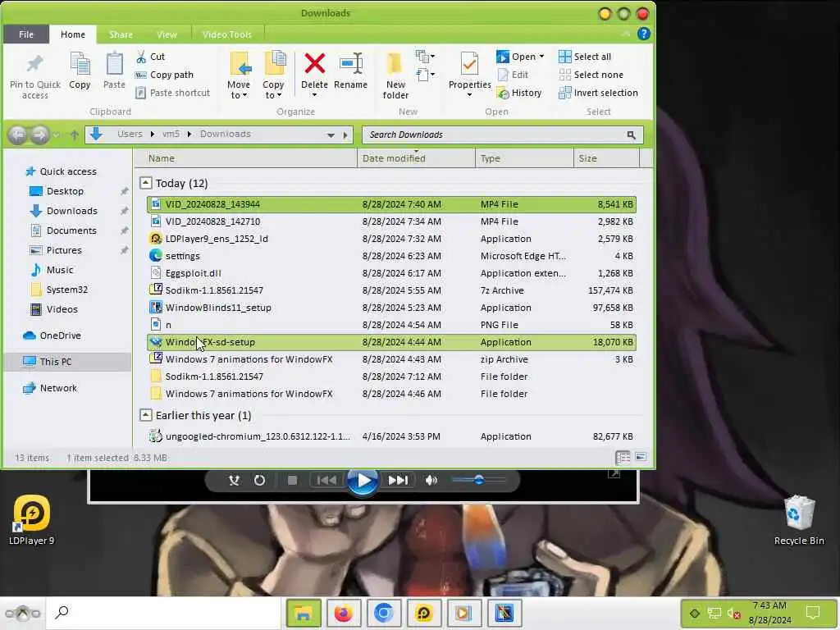Click the search magnifier icon

(x=631, y=135)
